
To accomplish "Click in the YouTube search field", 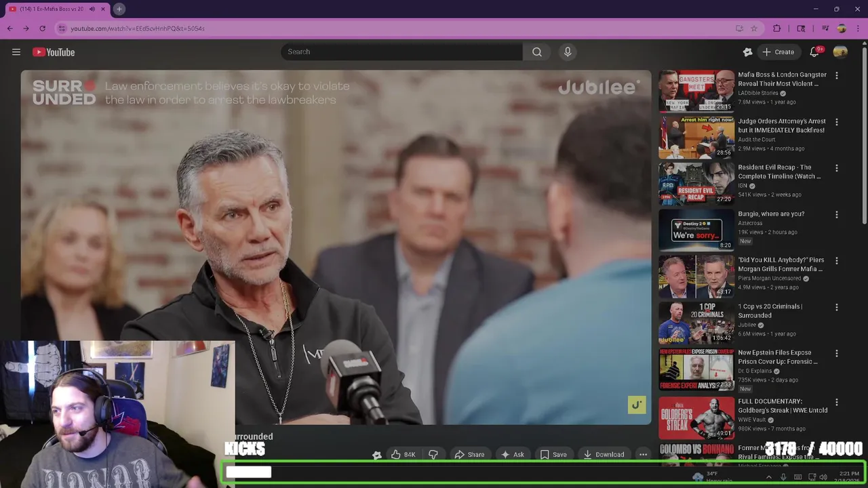I will 401,52.
